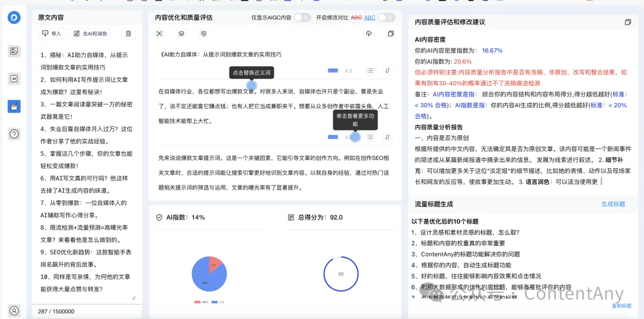Copy the quality evaluation panel content

pyautogui.click(x=627, y=22)
